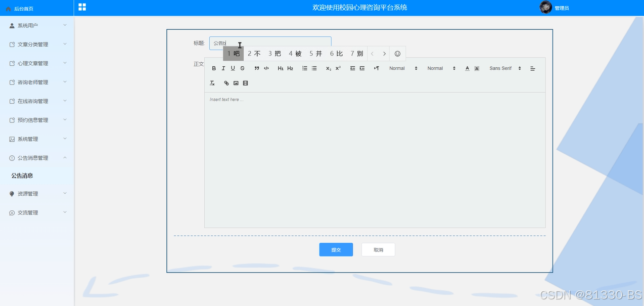Select IME candidate 3 把

pos(274,54)
